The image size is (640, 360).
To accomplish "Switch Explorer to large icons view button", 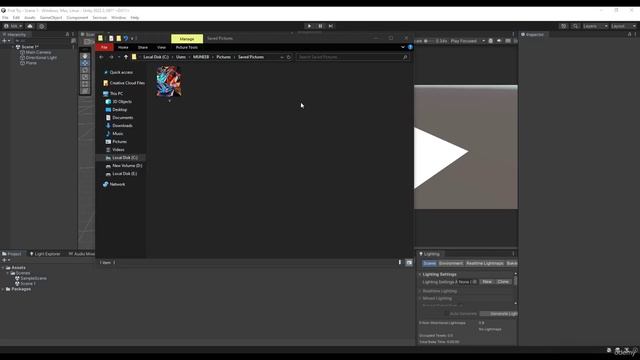I will tap(409, 262).
